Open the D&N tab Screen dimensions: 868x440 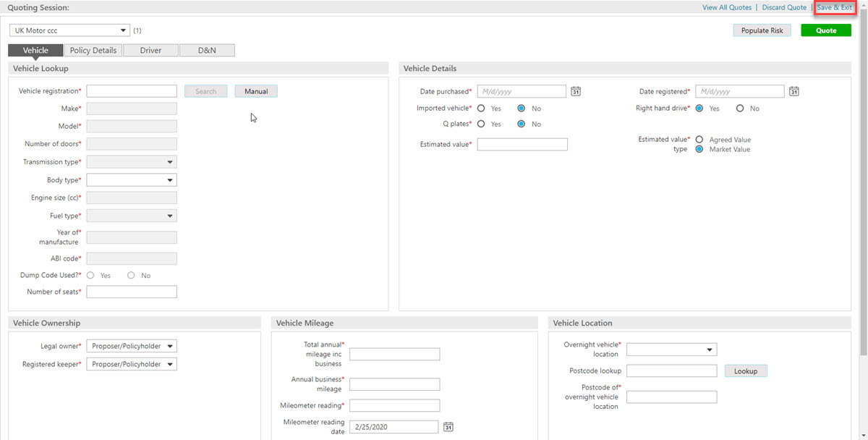[207, 51]
